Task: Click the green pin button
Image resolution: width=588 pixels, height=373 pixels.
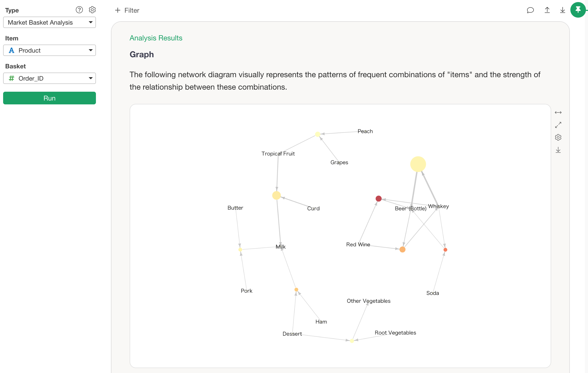Action: click(578, 10)
